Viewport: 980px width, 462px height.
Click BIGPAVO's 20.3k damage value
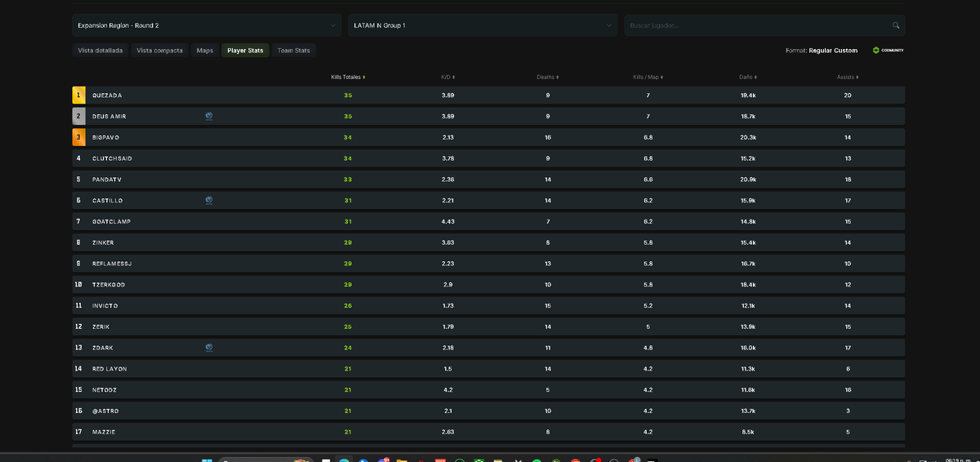pos(748,137)
